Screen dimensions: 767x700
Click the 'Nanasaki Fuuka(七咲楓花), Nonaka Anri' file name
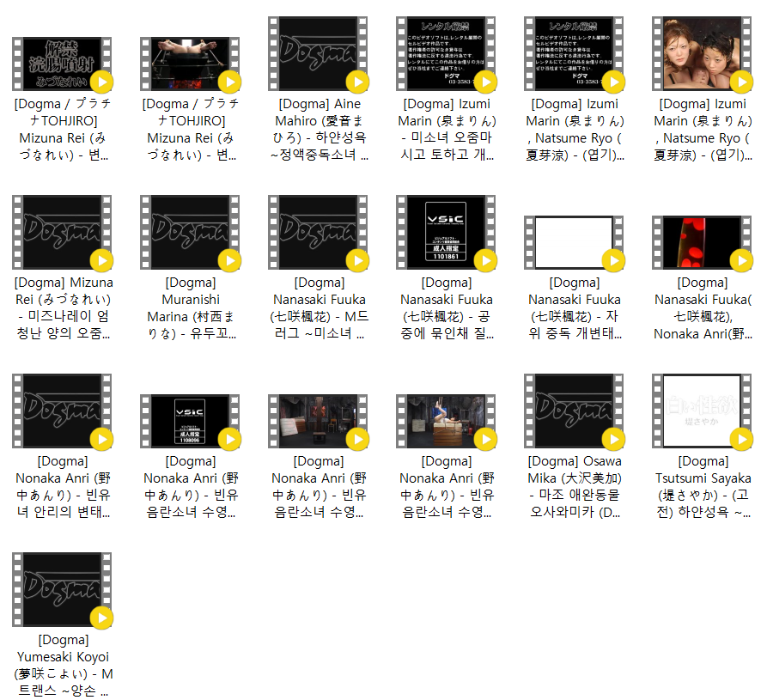(703, 308)
